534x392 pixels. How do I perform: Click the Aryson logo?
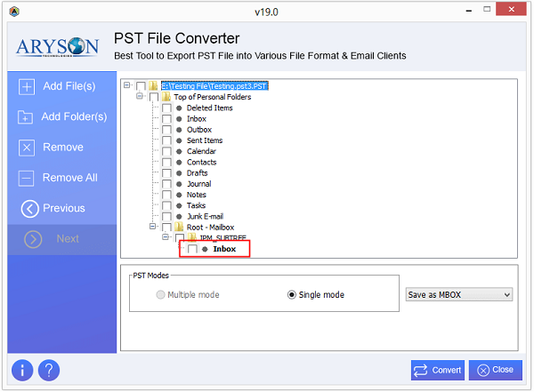(x=57, y=46)
